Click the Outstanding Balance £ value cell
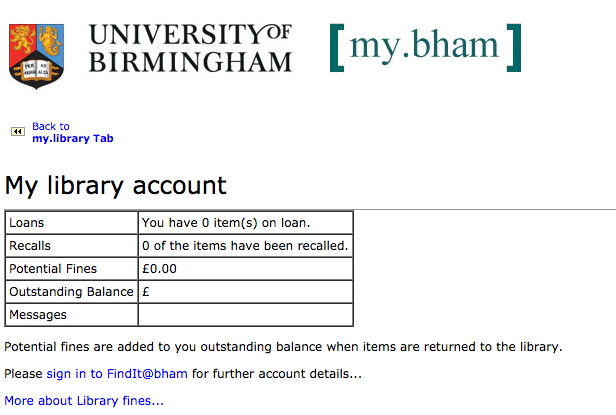 point(246,292)
